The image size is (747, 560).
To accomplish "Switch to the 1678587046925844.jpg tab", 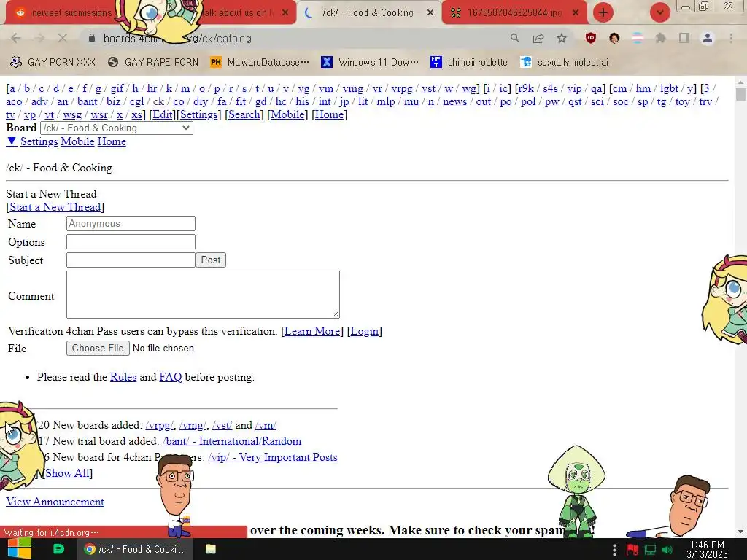I will pos(514,13).
